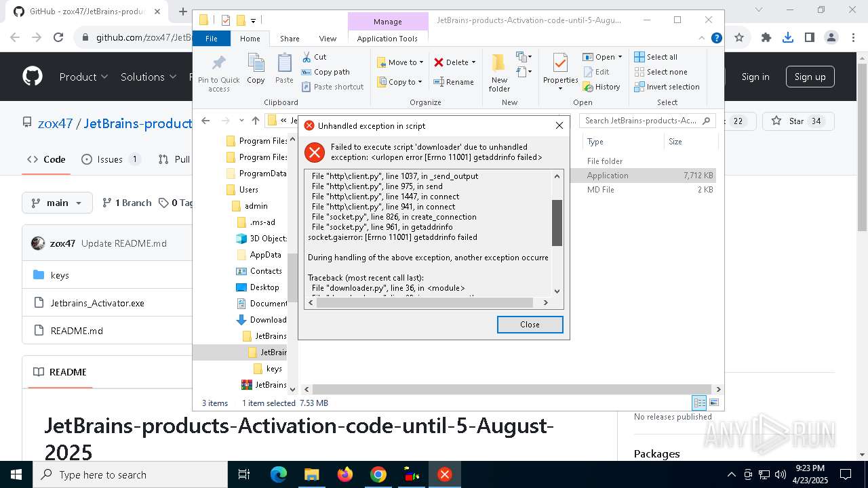Open the File menu in Explorer
This screenshot has width=868, height=488.
(212, 39)
